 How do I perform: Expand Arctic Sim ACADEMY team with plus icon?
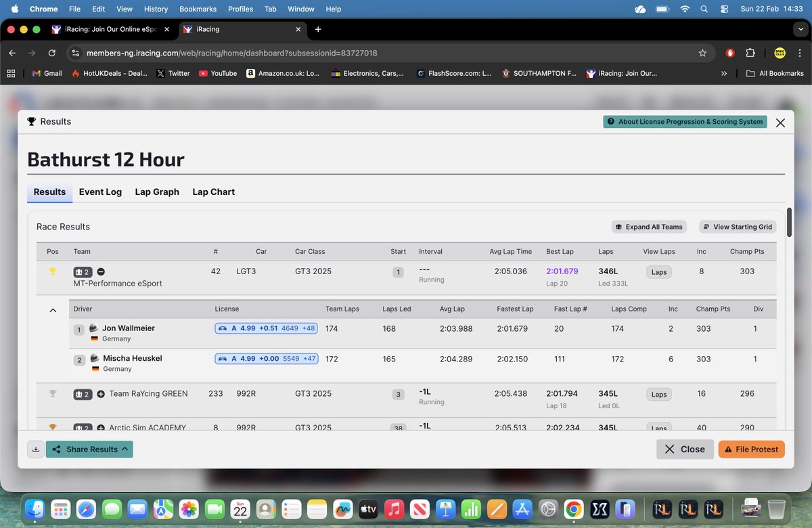101,428
